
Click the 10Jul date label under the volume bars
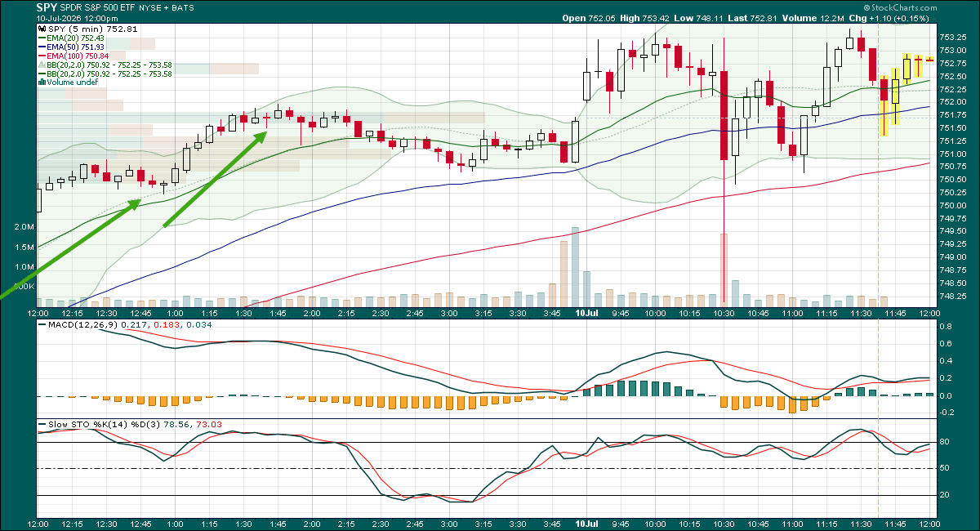[x=586, y=313]
